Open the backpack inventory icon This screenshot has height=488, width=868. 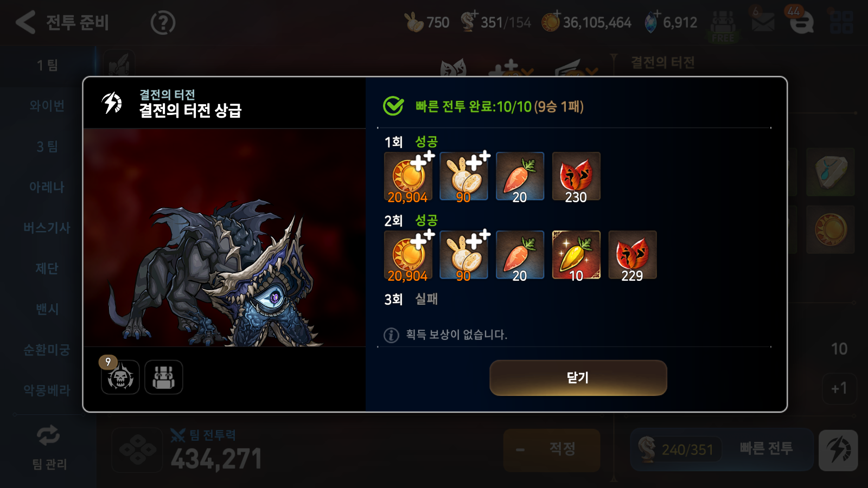(x=164, y=377)
